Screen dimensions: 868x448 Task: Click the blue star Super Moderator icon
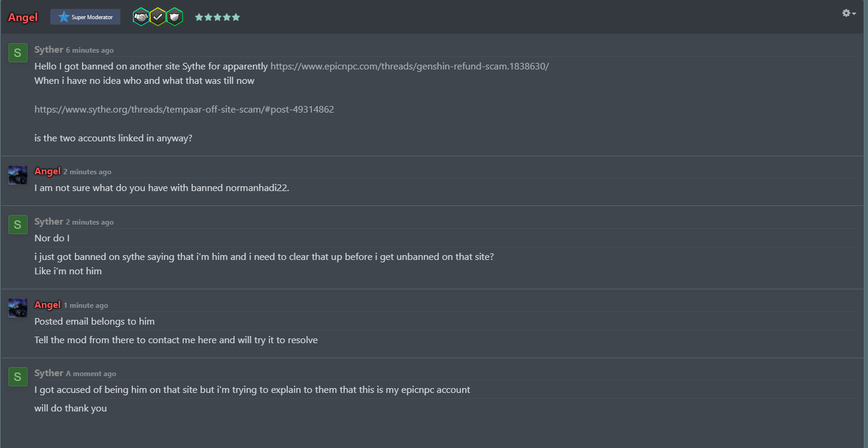63,17
